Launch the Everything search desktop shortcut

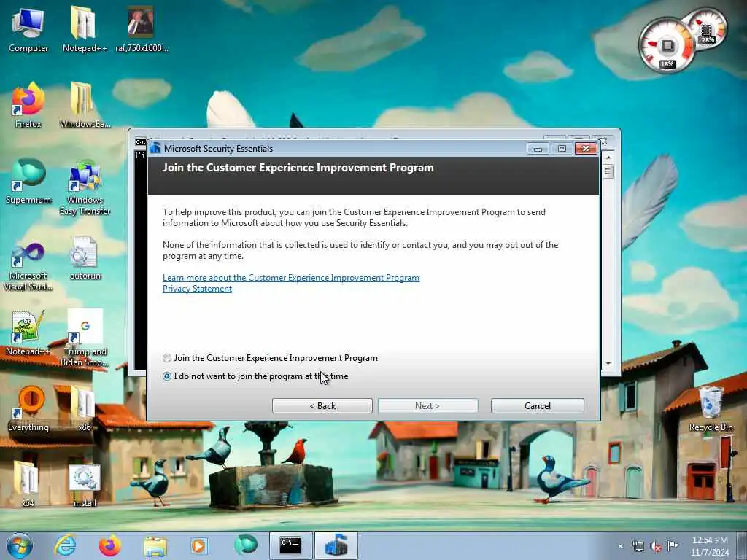[x=28, y=408]
